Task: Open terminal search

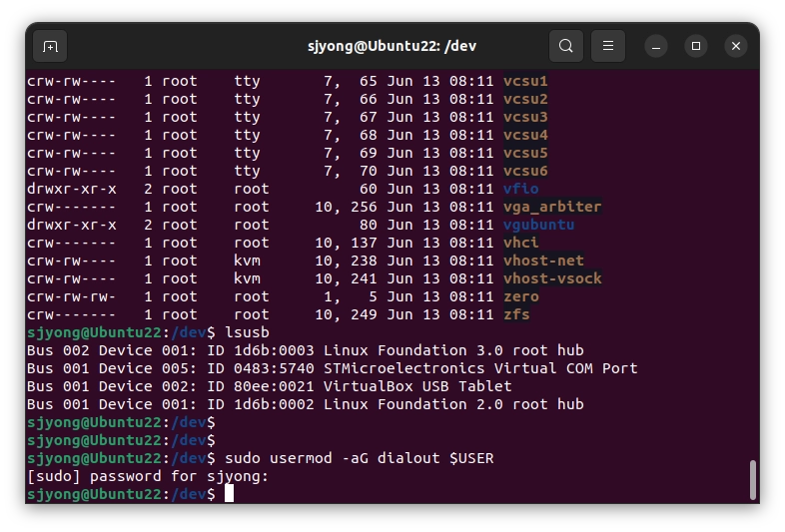Action: pyautogui.click(x=565, y=46)
